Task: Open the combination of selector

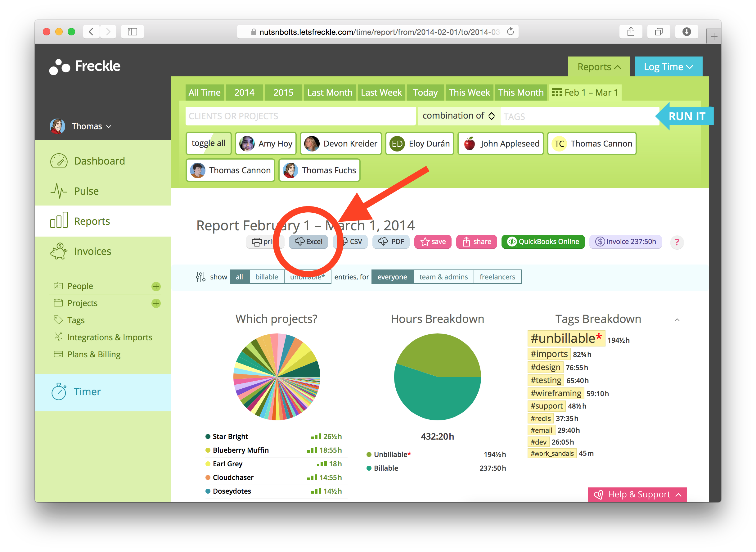Action: point(458,116)
